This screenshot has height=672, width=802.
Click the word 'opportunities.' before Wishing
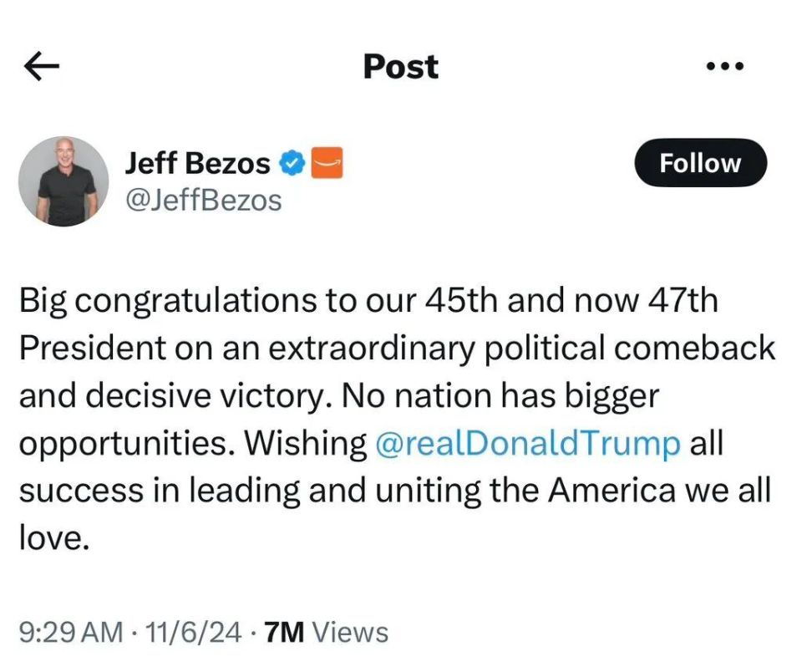(x=125, y=443)
